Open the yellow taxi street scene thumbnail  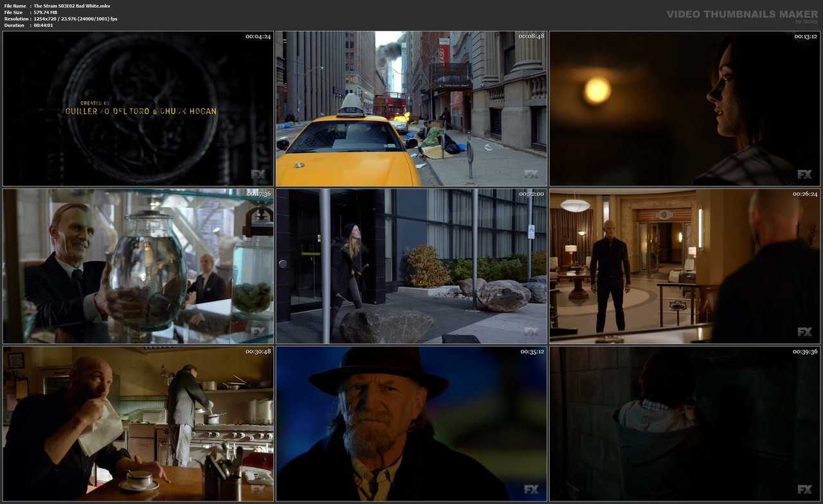tap(411, 107)
